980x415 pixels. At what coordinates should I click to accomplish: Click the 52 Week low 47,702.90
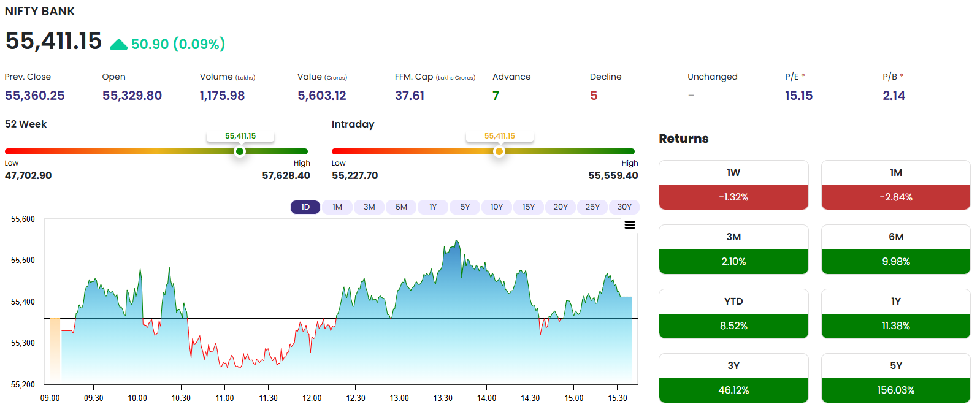tap(28, 176)
